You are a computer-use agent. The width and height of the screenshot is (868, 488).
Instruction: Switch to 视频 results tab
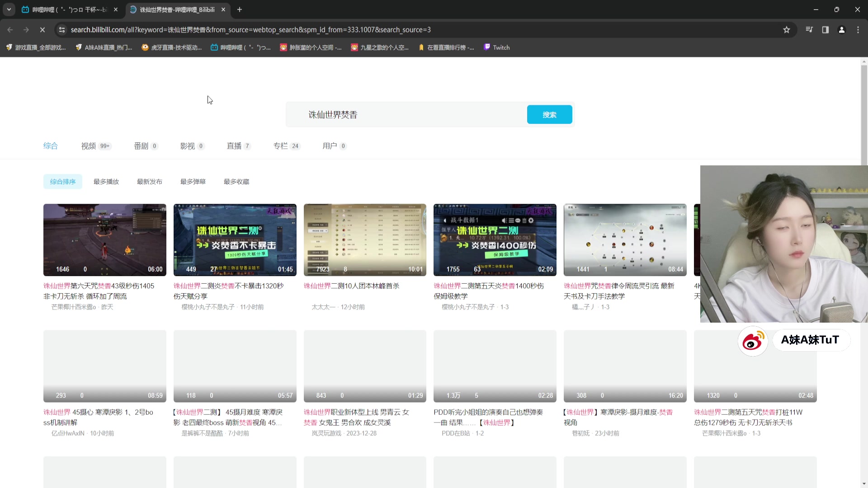click(89, 146)
